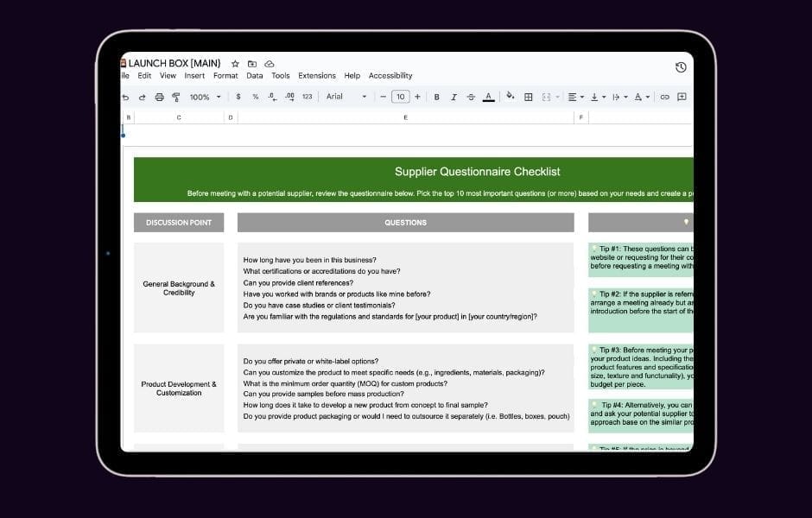
Task: Toggle strikethrough formatting
Action: point(471,97)
